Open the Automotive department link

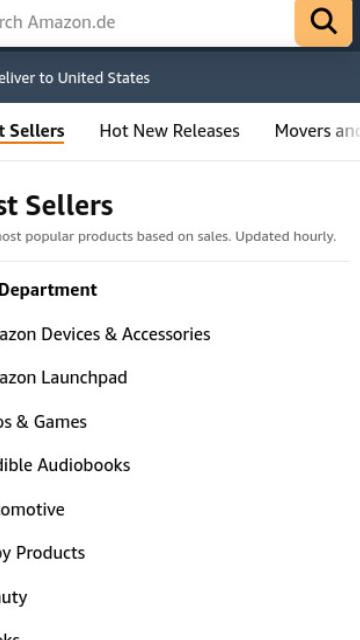point(32,509)
